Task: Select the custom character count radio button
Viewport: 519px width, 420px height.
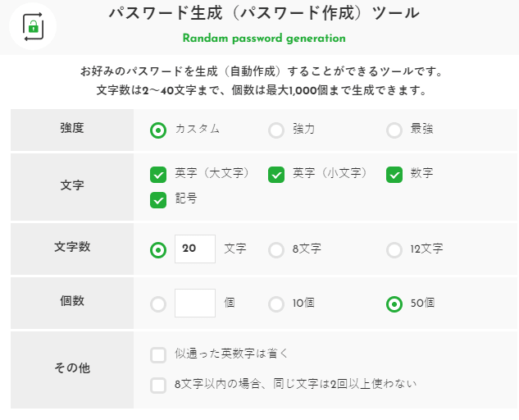Action: coord(158,249)
